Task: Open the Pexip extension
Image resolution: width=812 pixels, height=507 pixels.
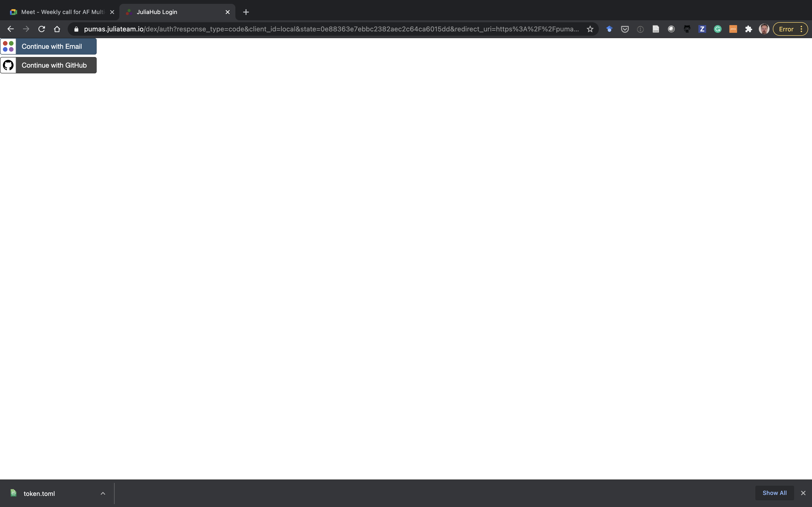Action: coord(733,29)
